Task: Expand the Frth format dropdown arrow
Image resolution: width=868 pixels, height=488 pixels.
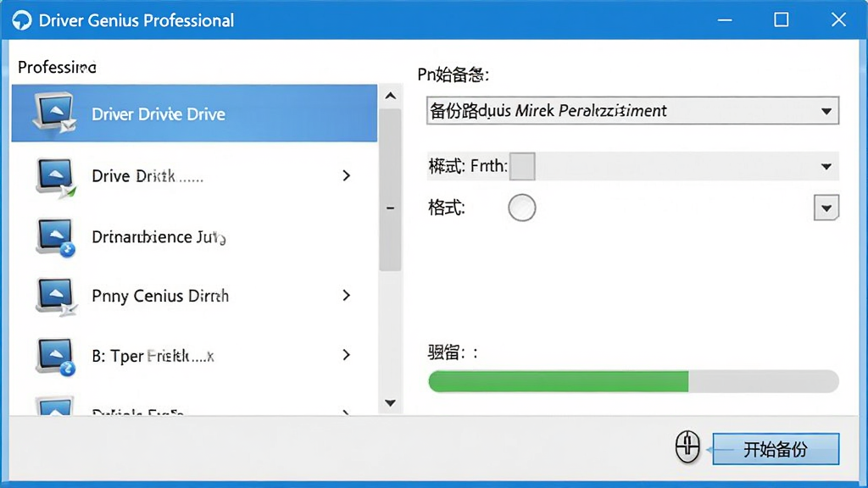Action: tap(826, 167)
